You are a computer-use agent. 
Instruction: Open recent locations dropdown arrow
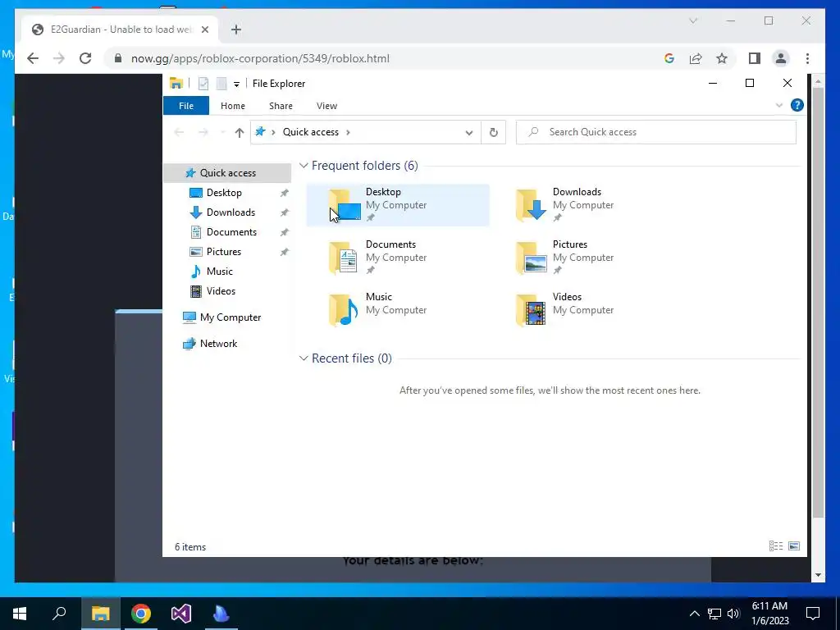222,132
